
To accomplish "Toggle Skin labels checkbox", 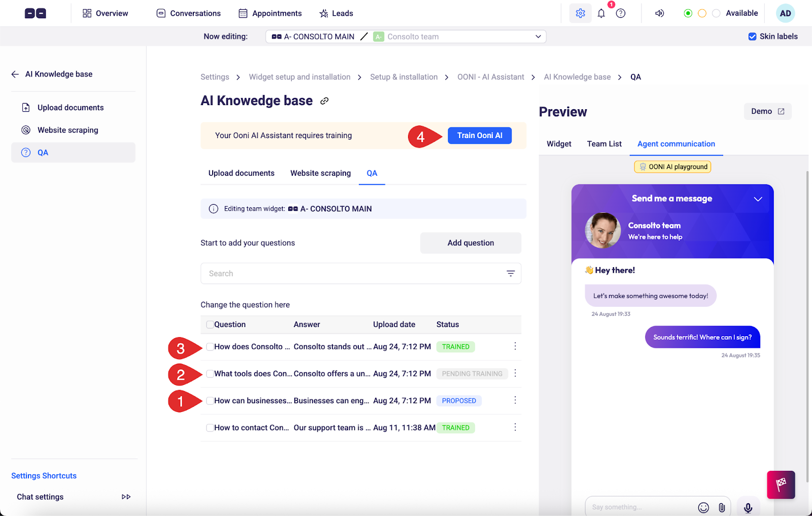I will pyautogui.click(x=753, y=37).
